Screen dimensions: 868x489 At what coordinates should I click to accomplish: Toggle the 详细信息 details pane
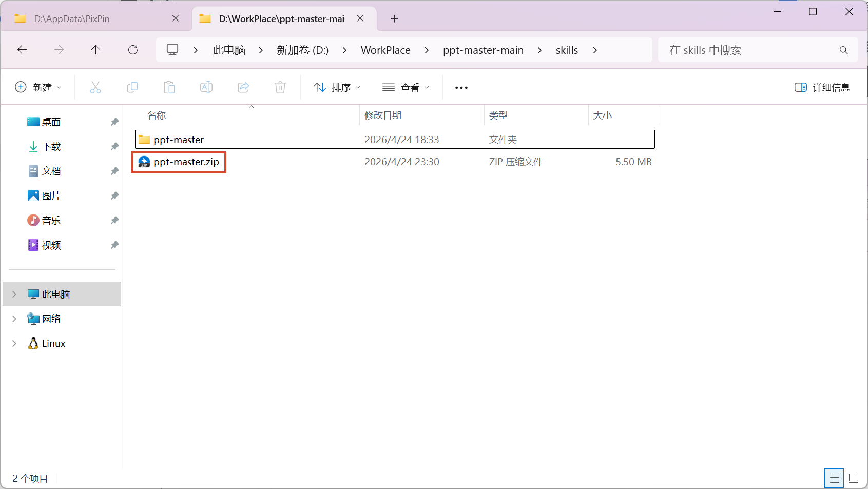point(822,87)
